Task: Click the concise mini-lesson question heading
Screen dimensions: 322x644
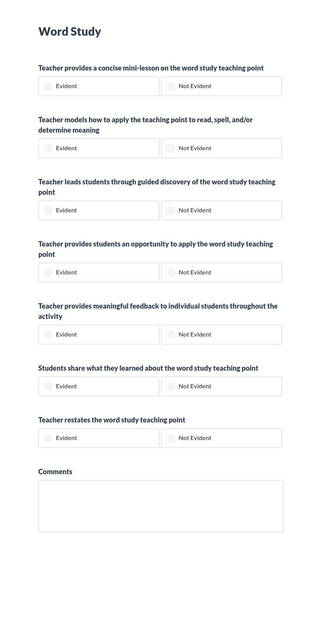Action: click(151, 68)
